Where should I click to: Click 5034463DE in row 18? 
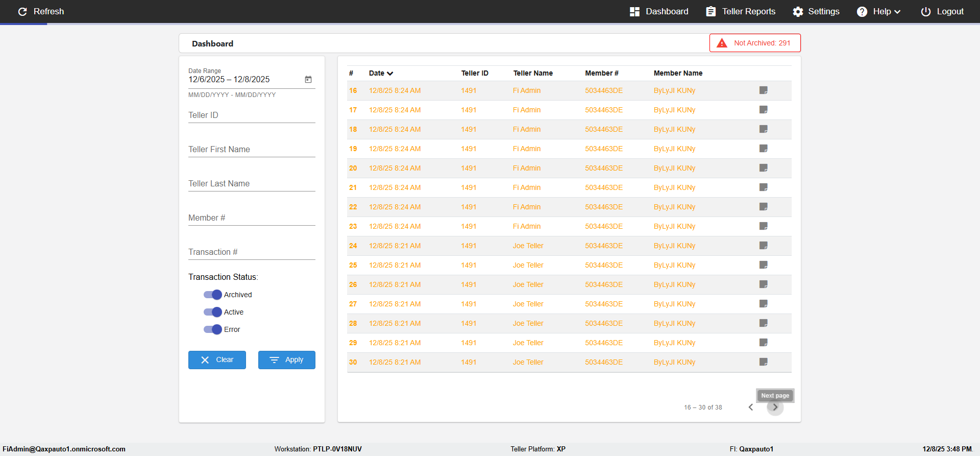click(x=604, y=129)
